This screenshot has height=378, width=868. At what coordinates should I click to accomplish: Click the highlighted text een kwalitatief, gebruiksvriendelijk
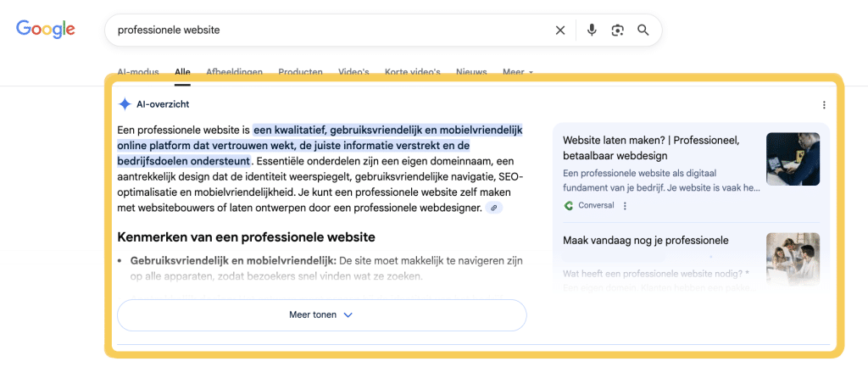click(x=320, y=146)
